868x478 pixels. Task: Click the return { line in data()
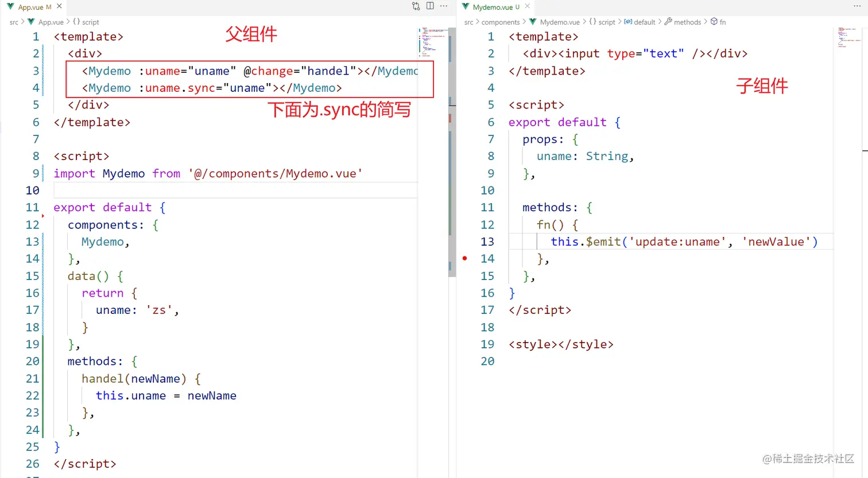(x=109, y=293)
